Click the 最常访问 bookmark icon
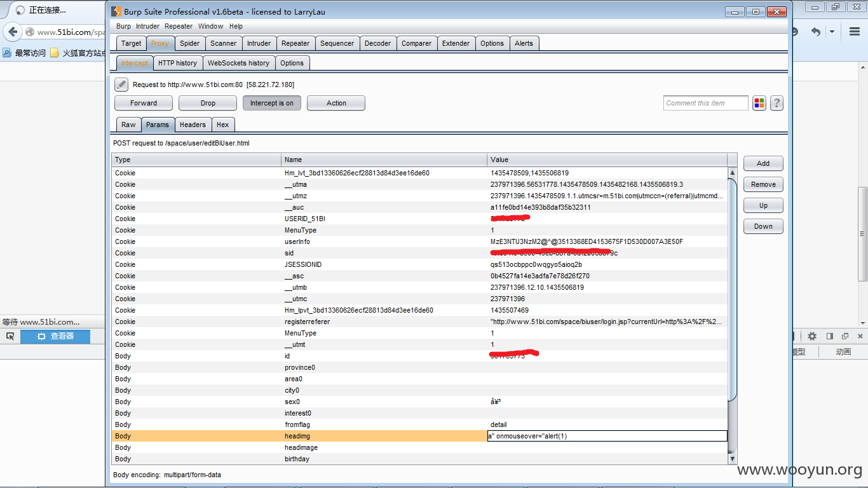 tap(7, 53)
